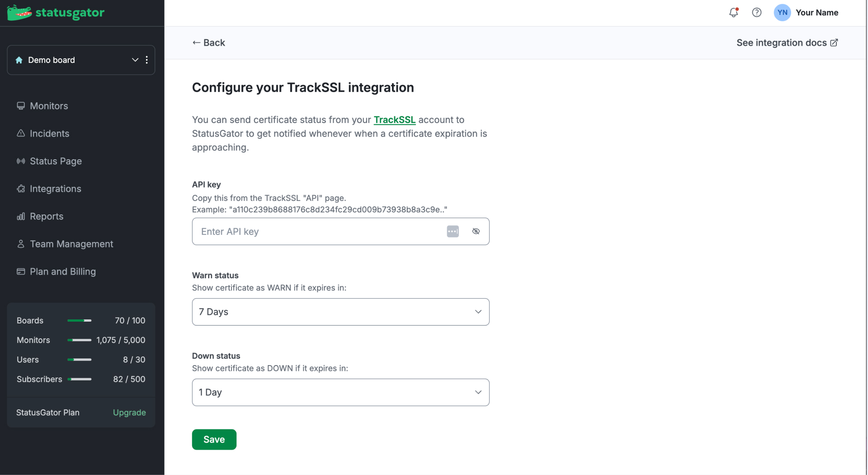Viewport: 868px width, 475px height.
Task: Click the Users usage progress bar
Action: [79, 360]
